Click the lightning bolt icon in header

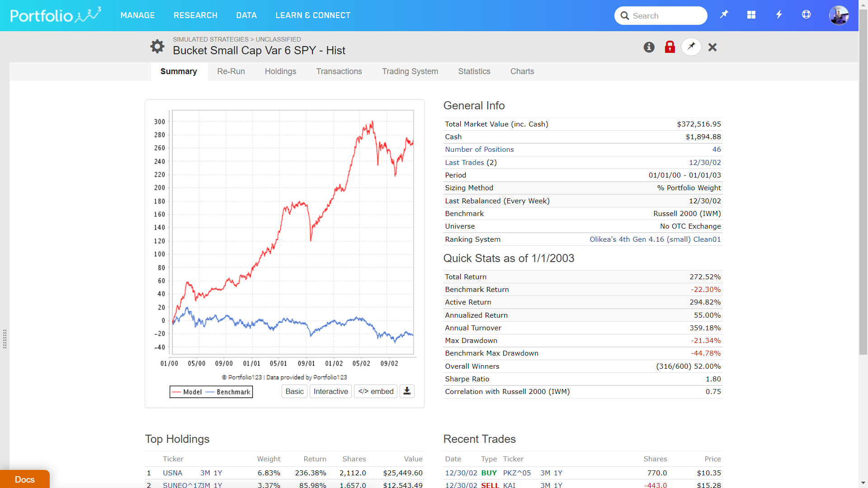[x=778, y=15]
